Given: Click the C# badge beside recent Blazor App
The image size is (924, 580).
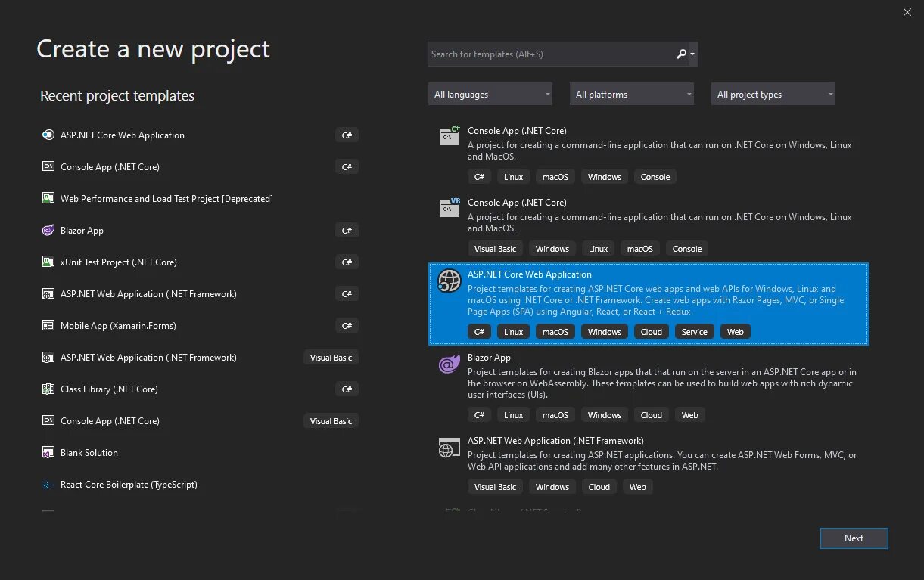Looking at the screenshot, I should (x=347, y=231).
